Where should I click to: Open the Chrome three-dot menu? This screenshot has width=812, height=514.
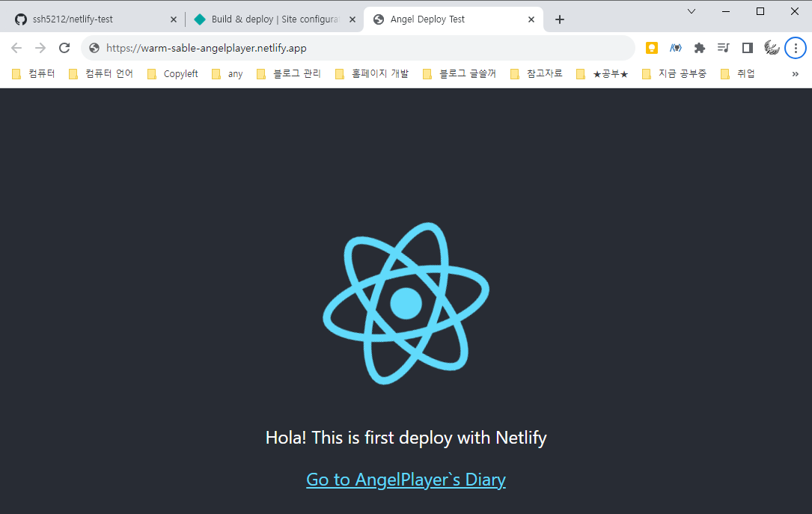796,48
